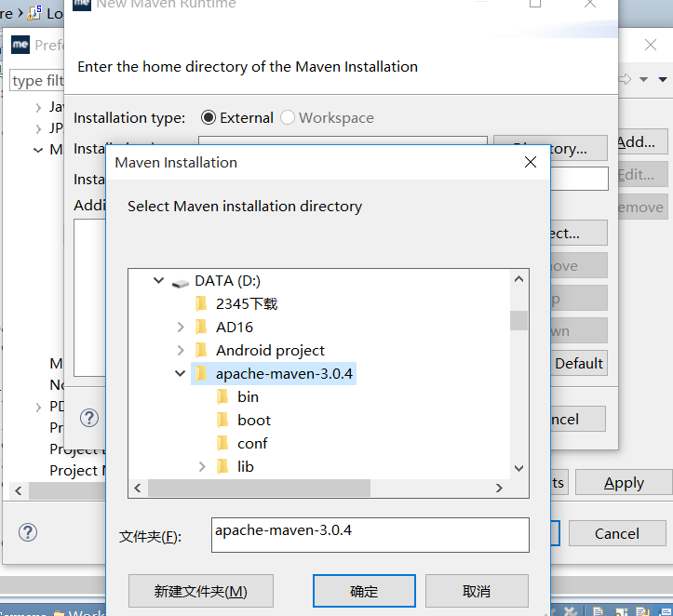Click the Preferences type filter text field
This screenshot has width=673, height=616.
click(x=37, y=81)
